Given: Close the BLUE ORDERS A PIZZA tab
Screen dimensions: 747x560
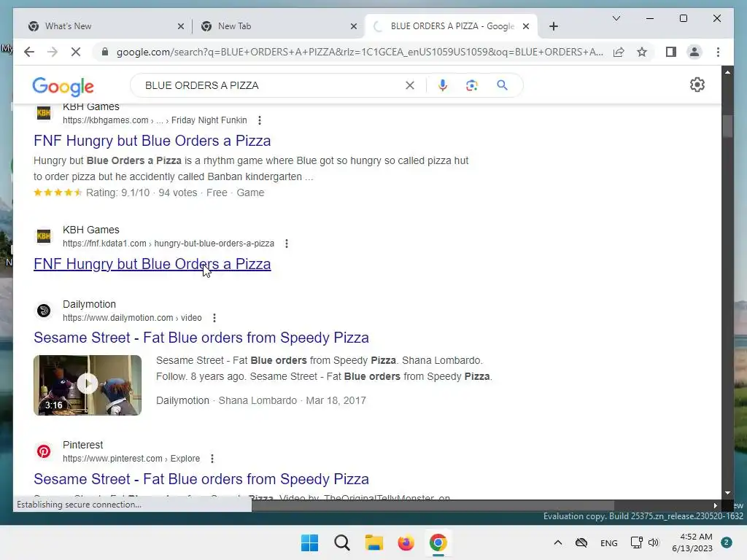Looking at the screenshot, I should pyautogui.click(x=526, y=26).
